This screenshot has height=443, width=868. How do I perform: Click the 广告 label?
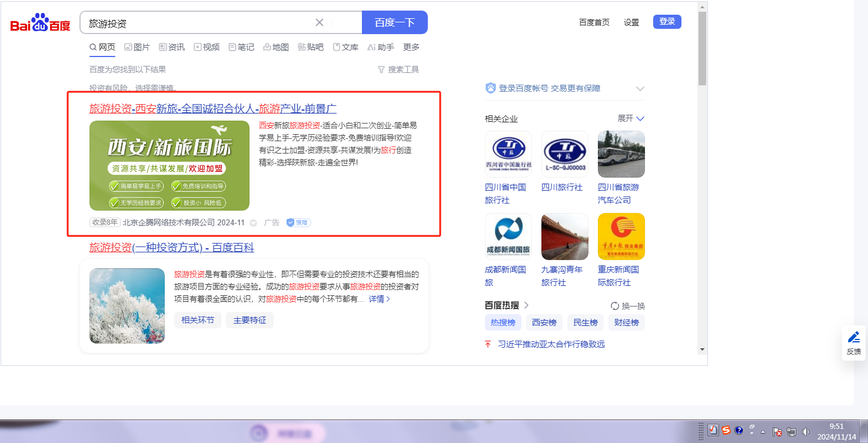coord(272,222)
